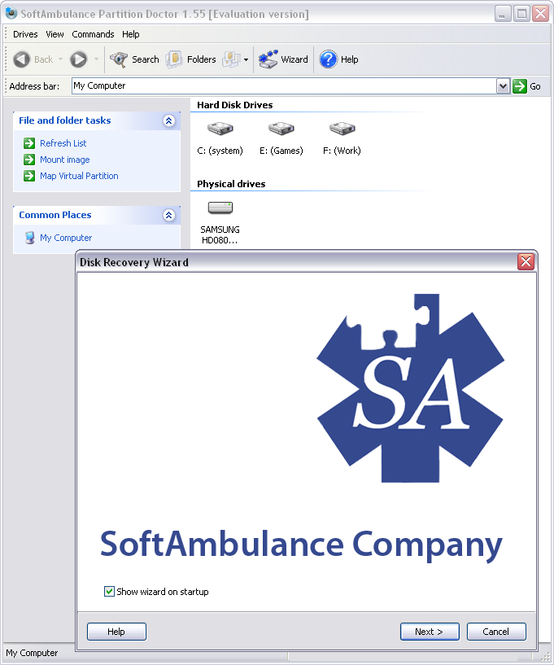554x665 pixels.
Task: Click green arrow icon beside Refresh List
Action: pos(29,143)
